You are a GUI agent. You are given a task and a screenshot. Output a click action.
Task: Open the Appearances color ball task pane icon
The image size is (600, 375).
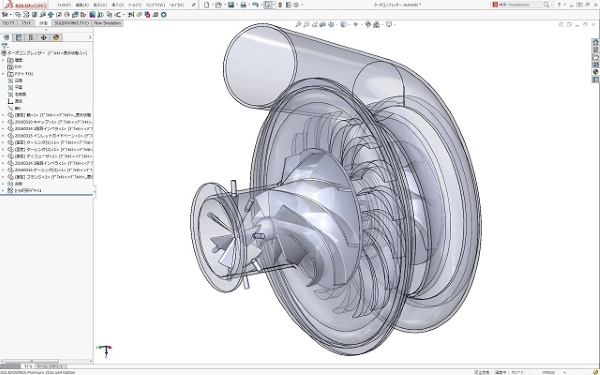(595, 72)
